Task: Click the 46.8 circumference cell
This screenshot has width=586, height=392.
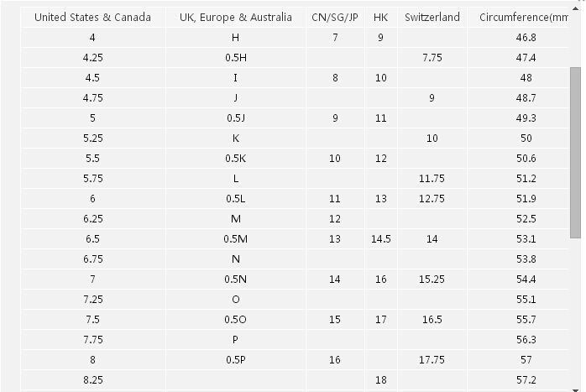Action: coord(526,38)
